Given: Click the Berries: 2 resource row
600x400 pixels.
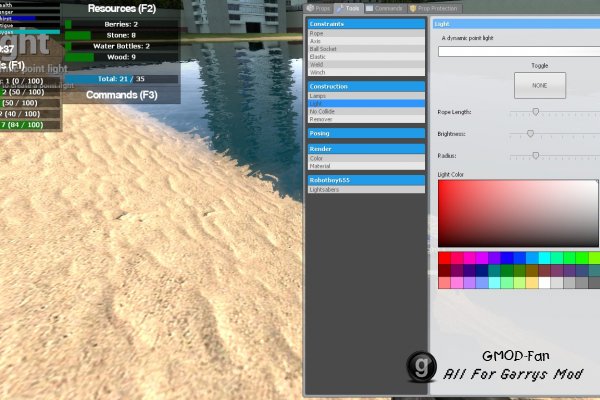Looking at the screenshot, I should 121,24.
